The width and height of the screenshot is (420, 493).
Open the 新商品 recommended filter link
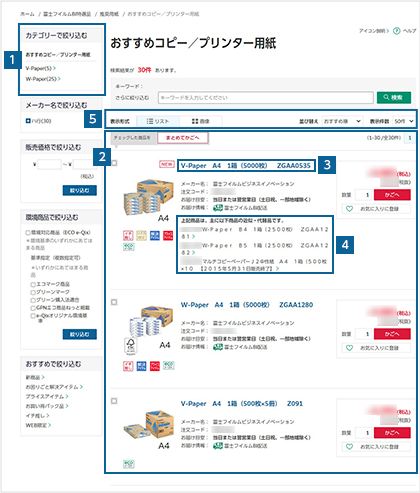pos(35,377)
